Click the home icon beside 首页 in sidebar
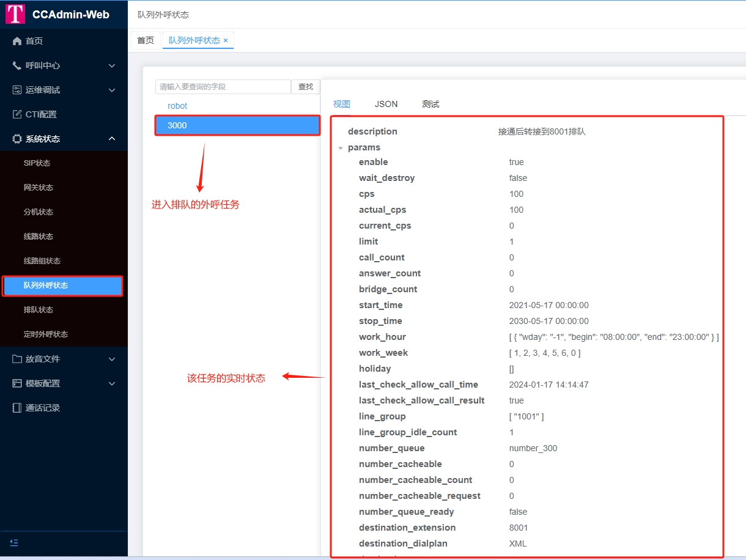Viewport: 746px width, 560px height. pyautogui.click(x=17, y=41)
